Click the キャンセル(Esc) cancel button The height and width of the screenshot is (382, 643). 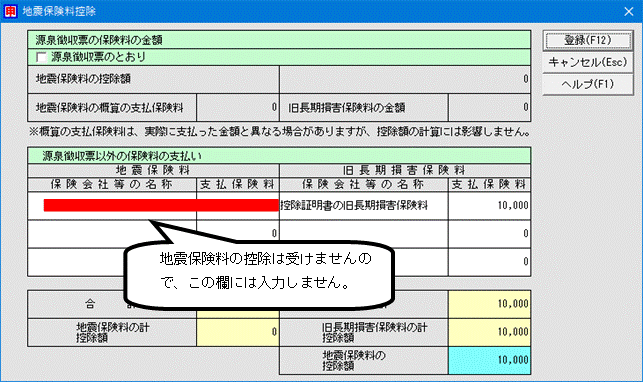coord(588,62)
